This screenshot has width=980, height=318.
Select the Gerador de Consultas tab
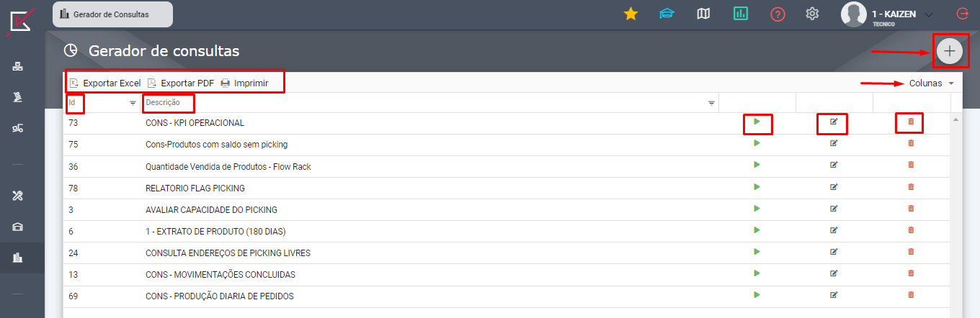[112, 14]
